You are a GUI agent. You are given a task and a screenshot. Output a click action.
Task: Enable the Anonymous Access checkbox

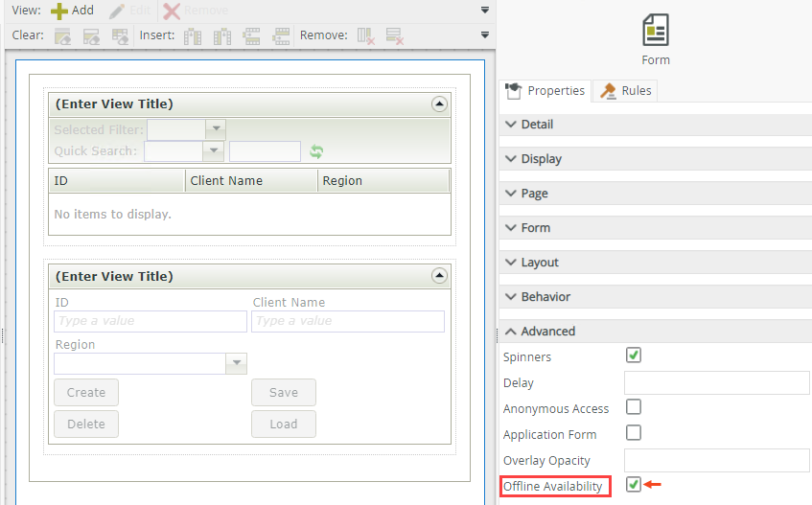[x=634, y=407]
